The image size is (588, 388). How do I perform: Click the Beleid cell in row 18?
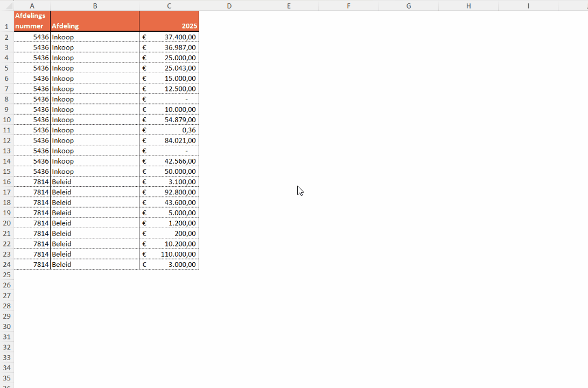click(x=95, y=202)
